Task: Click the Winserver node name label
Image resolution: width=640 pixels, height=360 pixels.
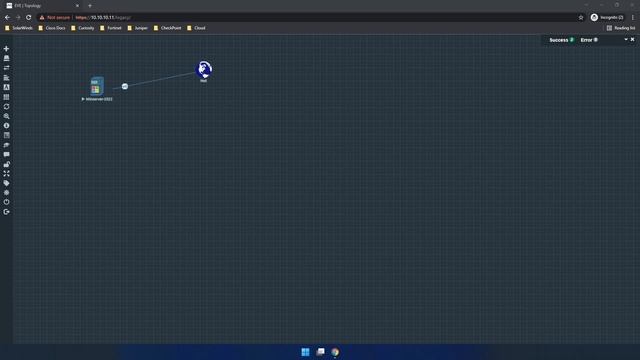Action: (99, 99)
